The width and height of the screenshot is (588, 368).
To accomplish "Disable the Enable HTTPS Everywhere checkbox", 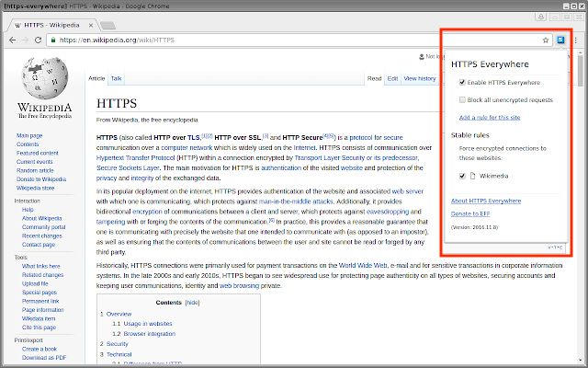I will [x=462, y=82].
